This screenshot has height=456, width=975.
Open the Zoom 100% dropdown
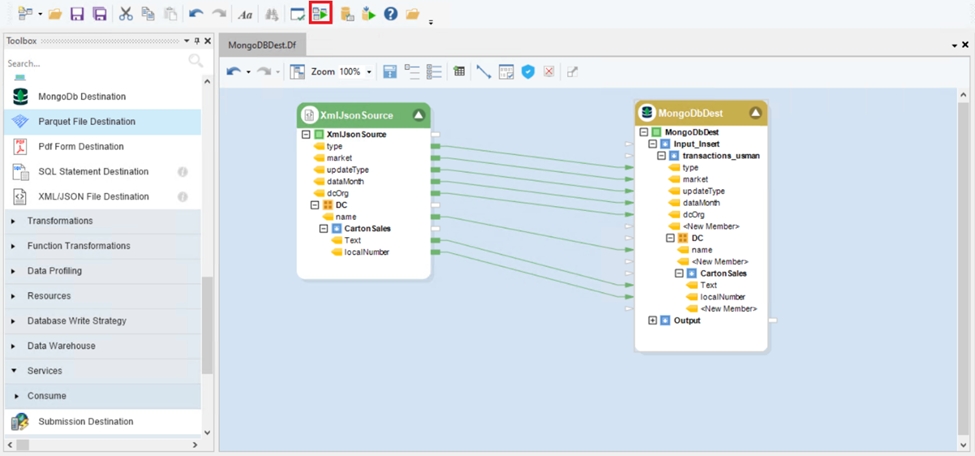pyautogui.click(x=369, y=72)
